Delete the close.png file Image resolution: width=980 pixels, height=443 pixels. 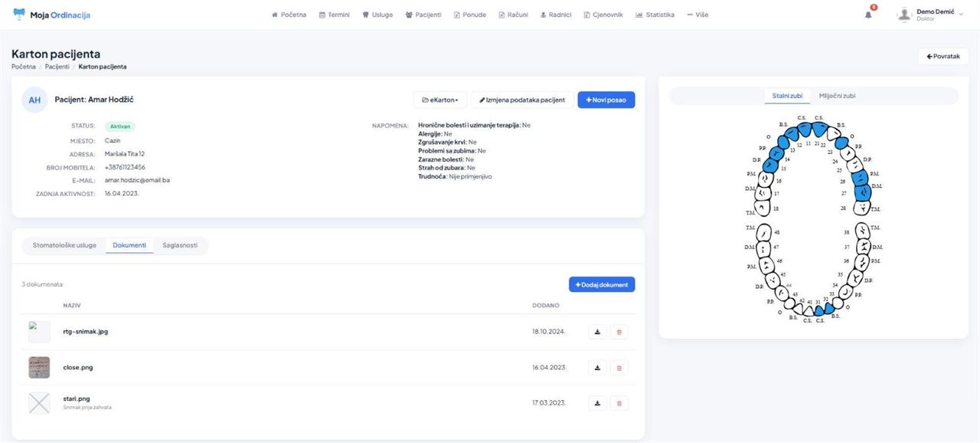(x=619, y=367)
